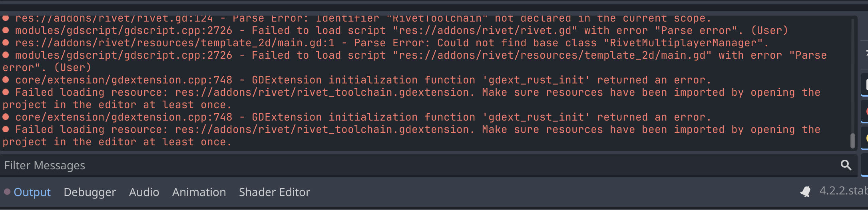Select the 'Could not find base class' error
The width and height of the screenshot is (868, 210).
pyautogui.click(x=386, y=43)
